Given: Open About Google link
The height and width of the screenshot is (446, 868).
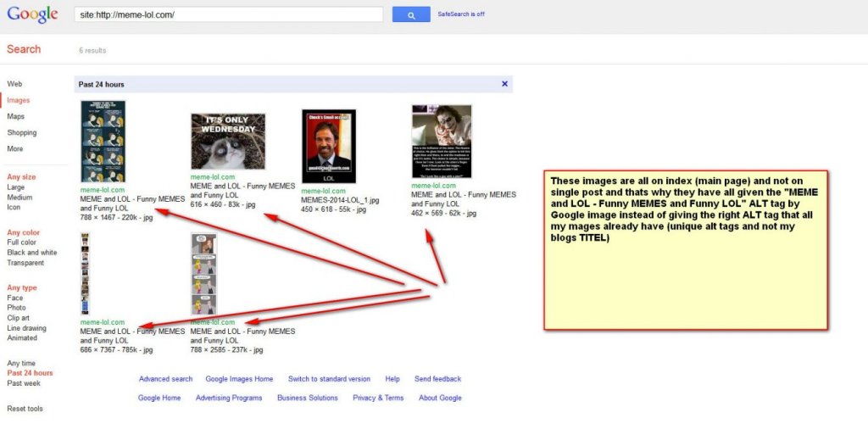Looking at the screenshot, I should pos(440,398).
